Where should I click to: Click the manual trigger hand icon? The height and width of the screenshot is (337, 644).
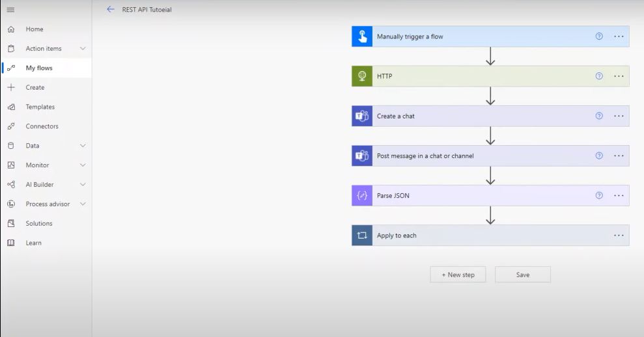[362, 36]
